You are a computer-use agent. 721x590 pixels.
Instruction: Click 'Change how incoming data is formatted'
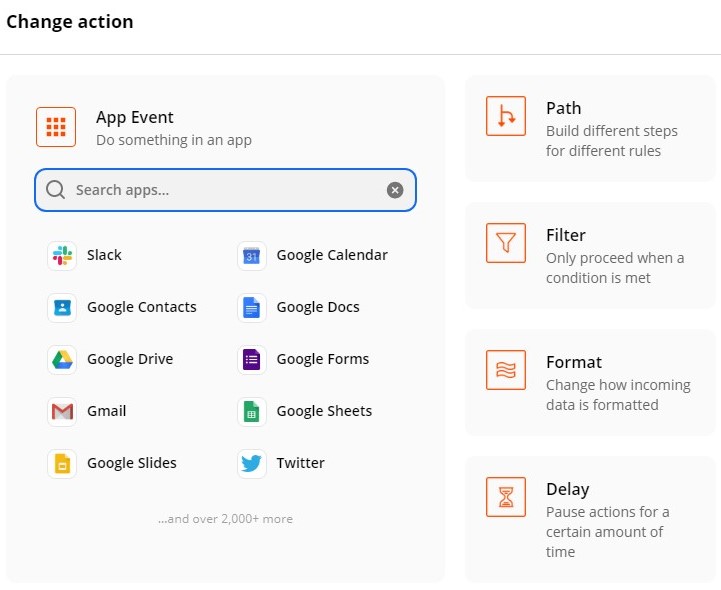point(618,395)
